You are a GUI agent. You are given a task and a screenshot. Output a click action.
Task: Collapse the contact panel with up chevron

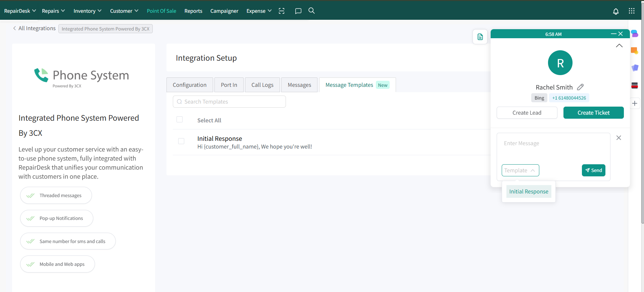click(619, 46)
